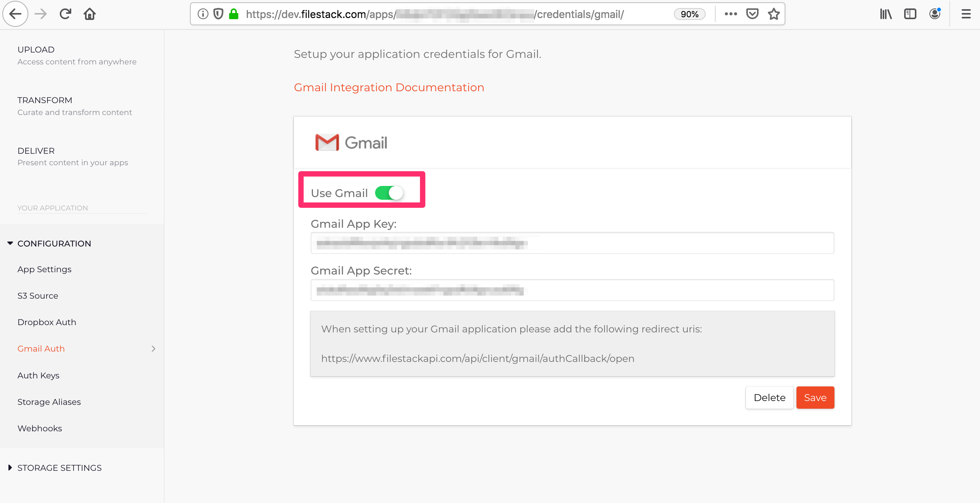Expand the Gmail Auth submenu arrow
This screenshot has width=980, height=503.
point(152,348)
